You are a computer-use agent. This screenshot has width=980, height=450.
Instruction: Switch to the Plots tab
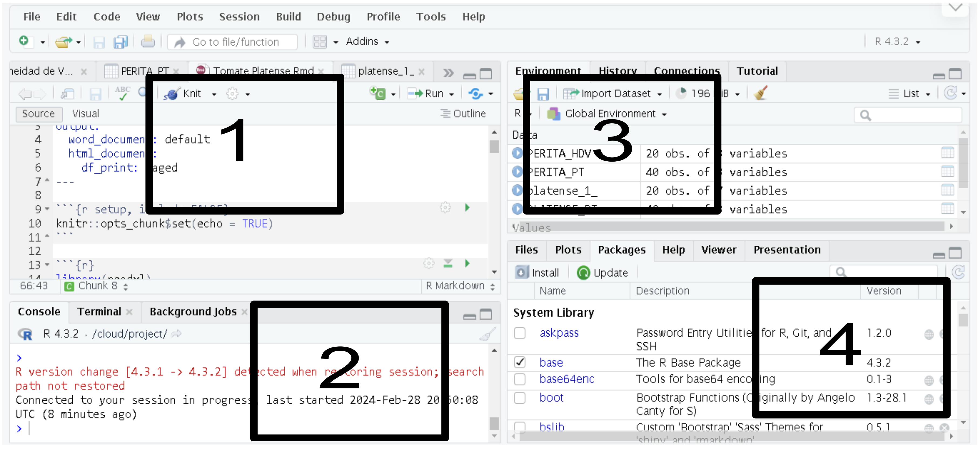pos(568,250)
